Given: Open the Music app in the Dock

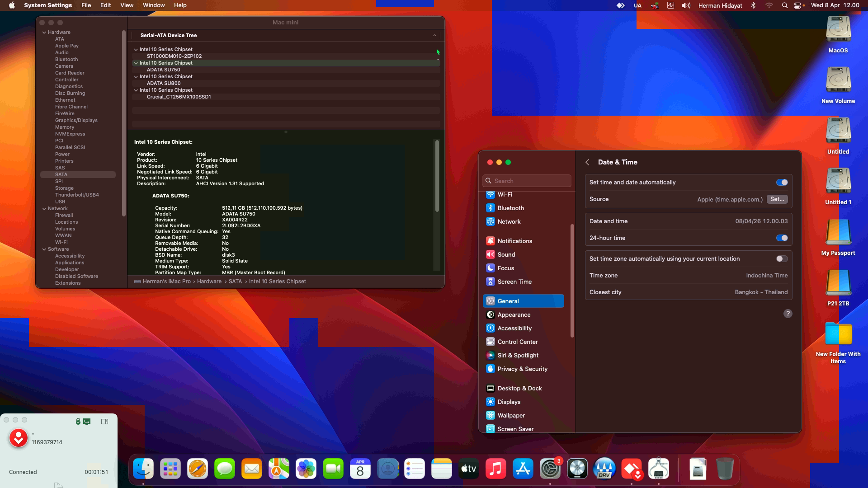Looking at the screenshot, I should (496, 469).
